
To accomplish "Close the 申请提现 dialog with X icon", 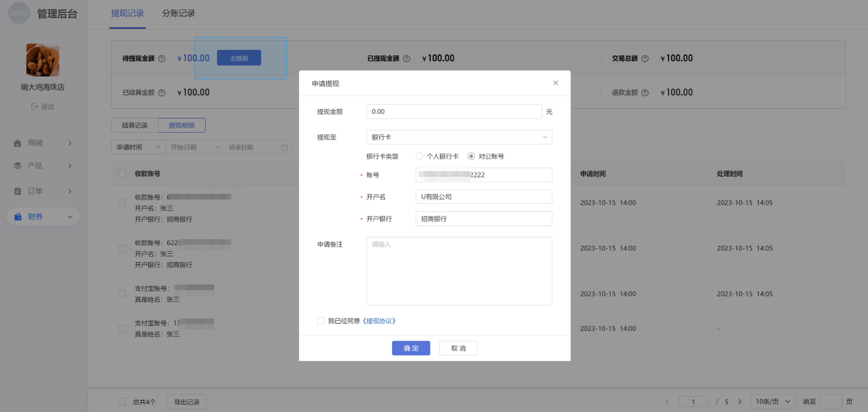I will (x=555, y=83).
